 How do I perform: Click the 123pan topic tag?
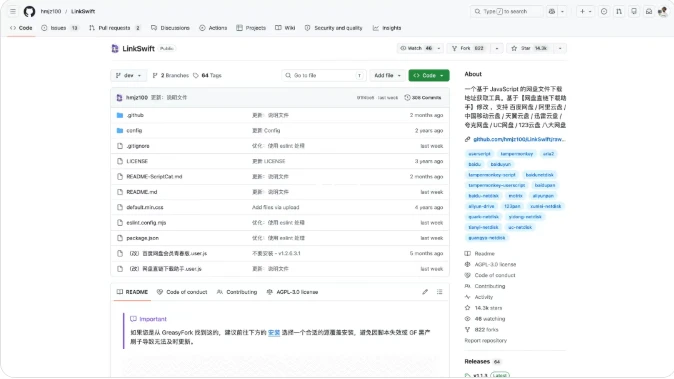512,206
